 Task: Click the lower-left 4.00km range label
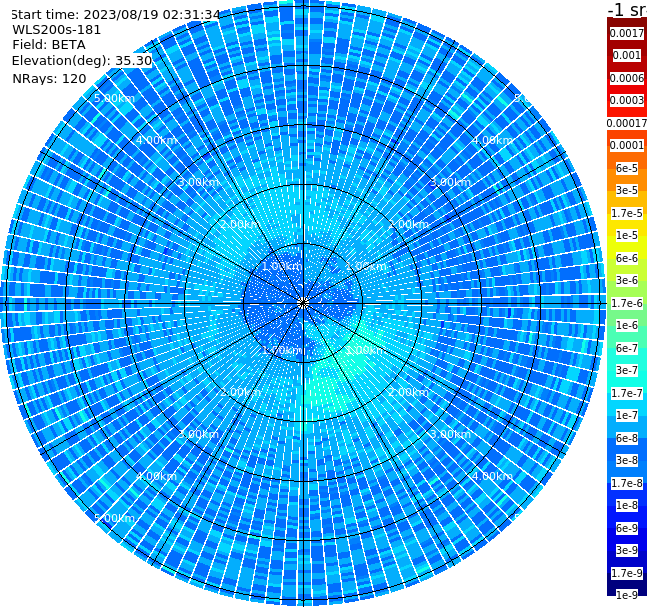pyautogui.click(x=156, y=476)
